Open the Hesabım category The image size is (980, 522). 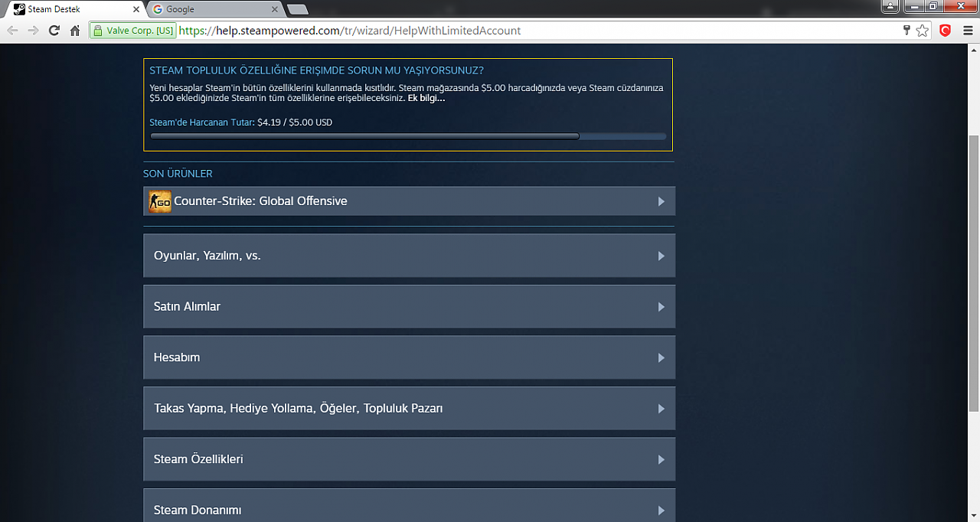409,357
